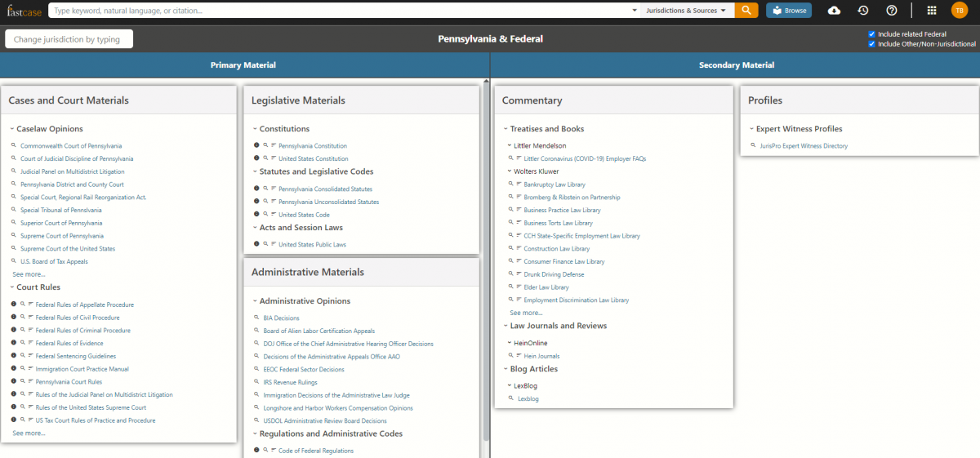
Task: Collapse the Law Journals and Reviews section
Action: tap(505, 326)
